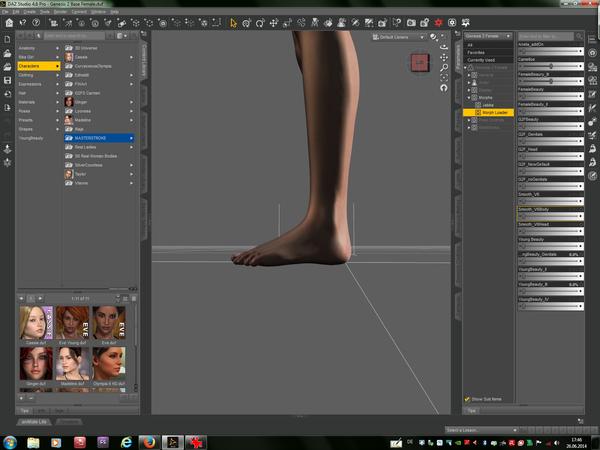Image resolution: width=600 pixels, height=450 pixels.
Task: Click the New Scene file icon
Action: point(8,40)
